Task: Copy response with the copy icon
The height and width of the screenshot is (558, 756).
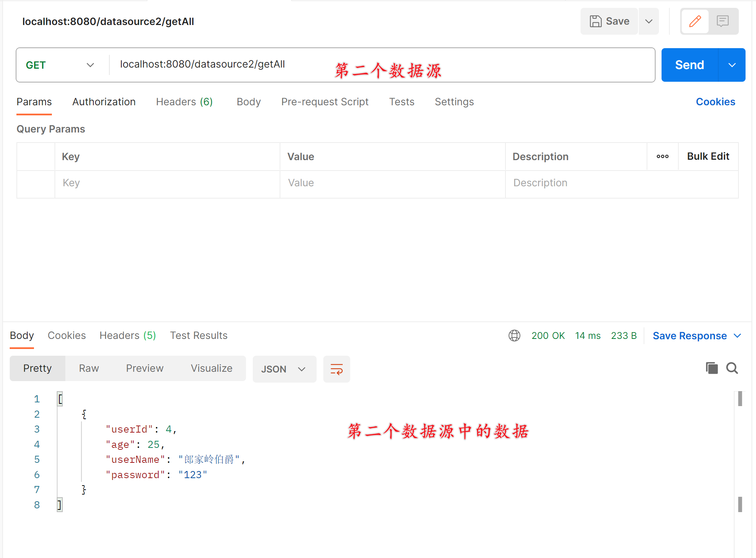Action: coord(712,368)
